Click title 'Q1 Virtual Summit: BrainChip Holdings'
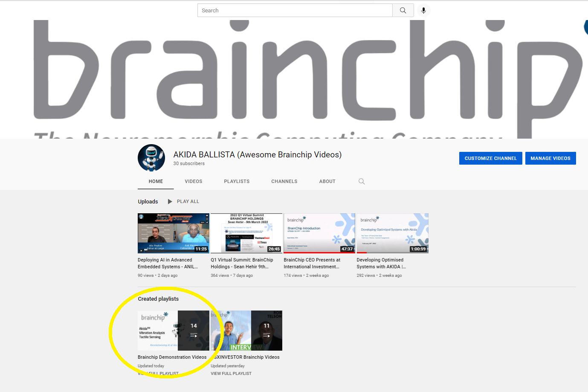This screenshot has width=588, height=392. coord(242,263)
